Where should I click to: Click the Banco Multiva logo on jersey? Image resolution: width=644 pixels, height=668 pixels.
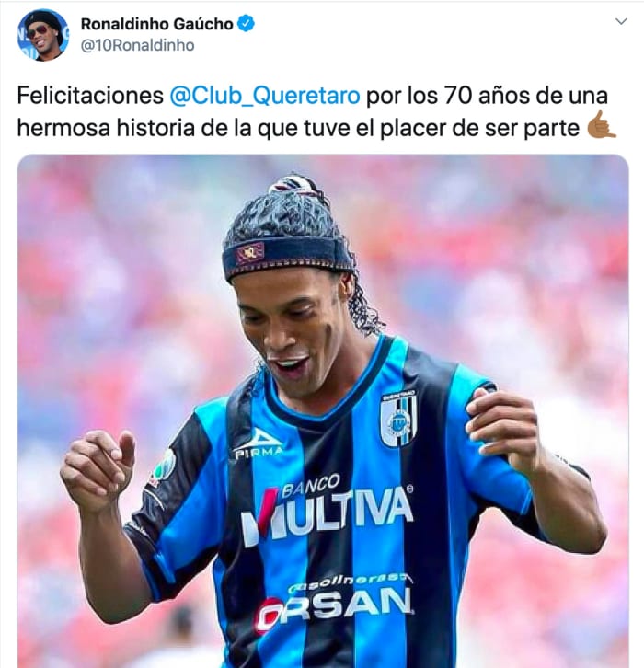328,508
